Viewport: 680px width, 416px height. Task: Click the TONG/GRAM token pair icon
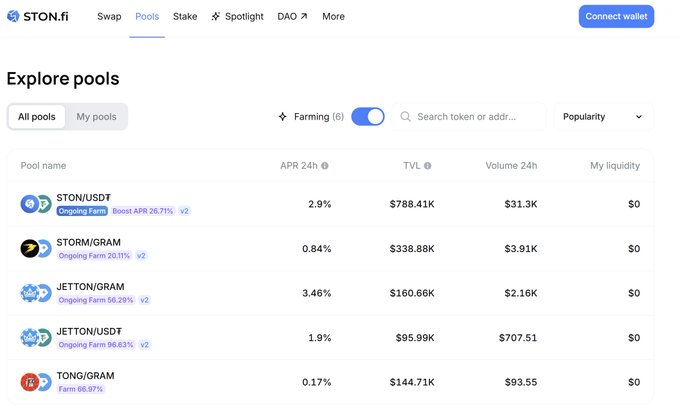(36, 382)
